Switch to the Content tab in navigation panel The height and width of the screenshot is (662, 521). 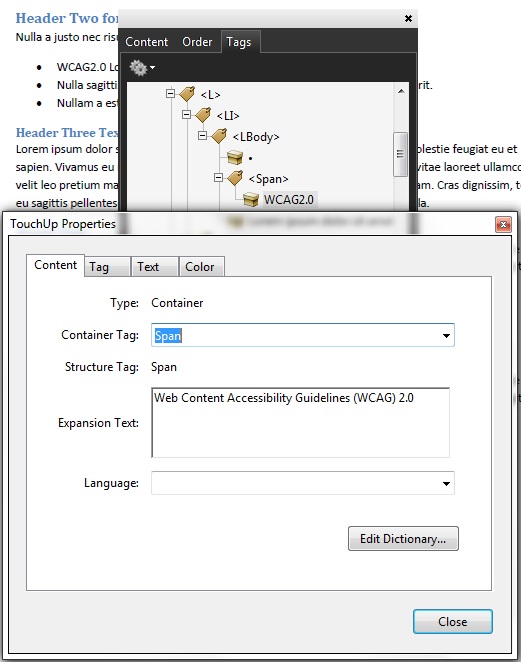click(147, 42)
